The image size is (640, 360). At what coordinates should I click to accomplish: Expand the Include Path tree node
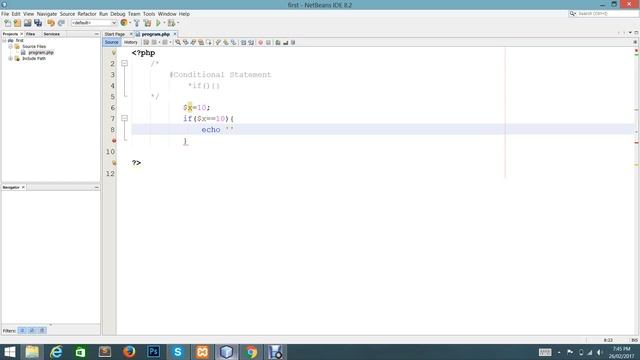click(11, 58)
